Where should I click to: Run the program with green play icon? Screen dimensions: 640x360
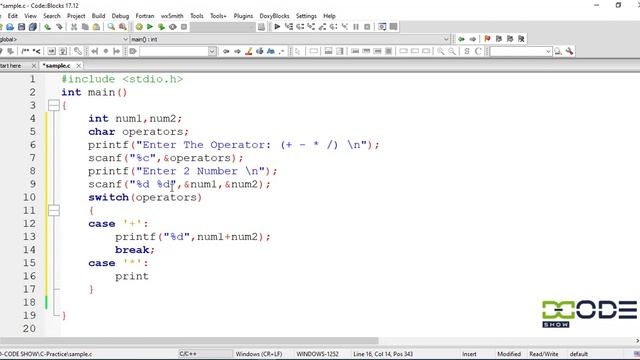click(150, 27)
